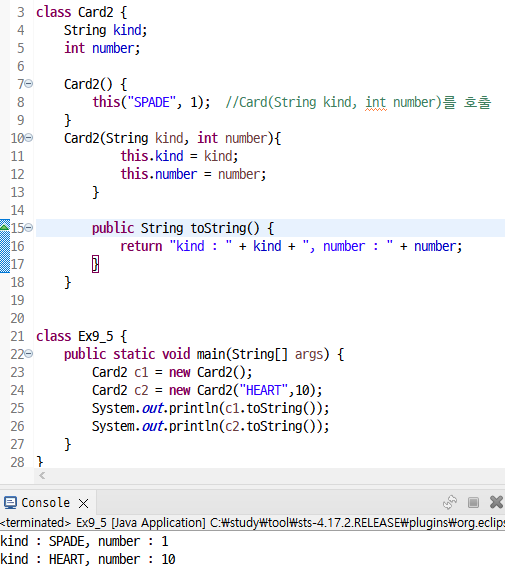This screenshot has width=505, height=578.
Task: Click 'this.number = number;' on line 12
Action: (193, 174)
